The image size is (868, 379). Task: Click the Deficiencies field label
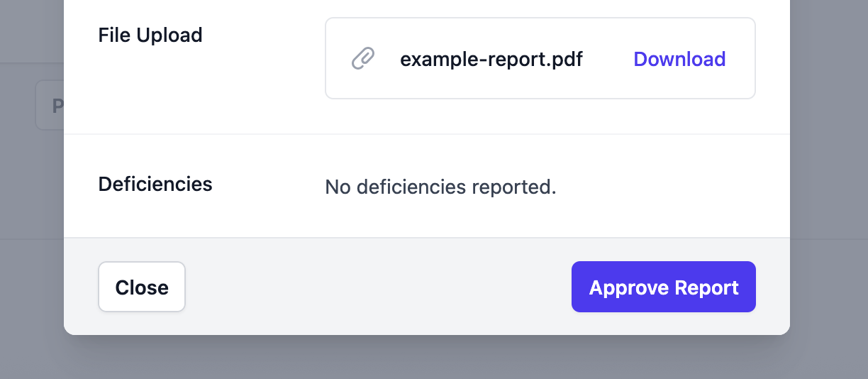pos(155,184)
